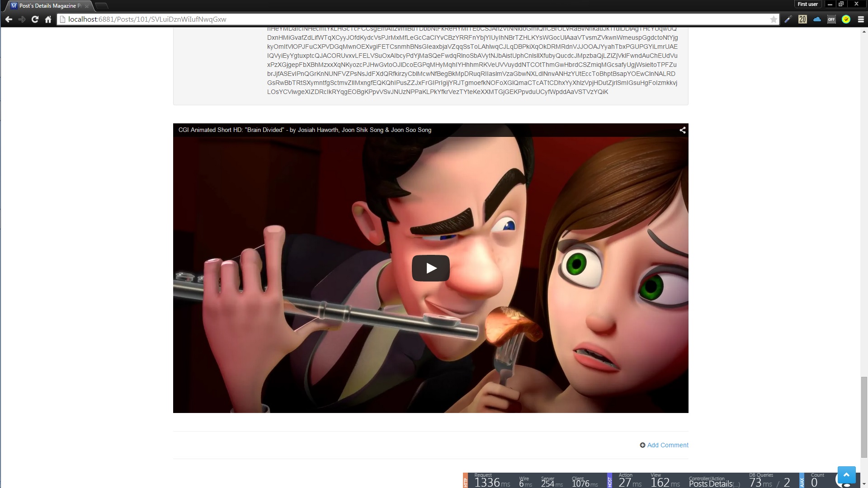Screen dimensions: 868x488
Task: Bookmark page with star icon
Action: [x=774, y=19]
